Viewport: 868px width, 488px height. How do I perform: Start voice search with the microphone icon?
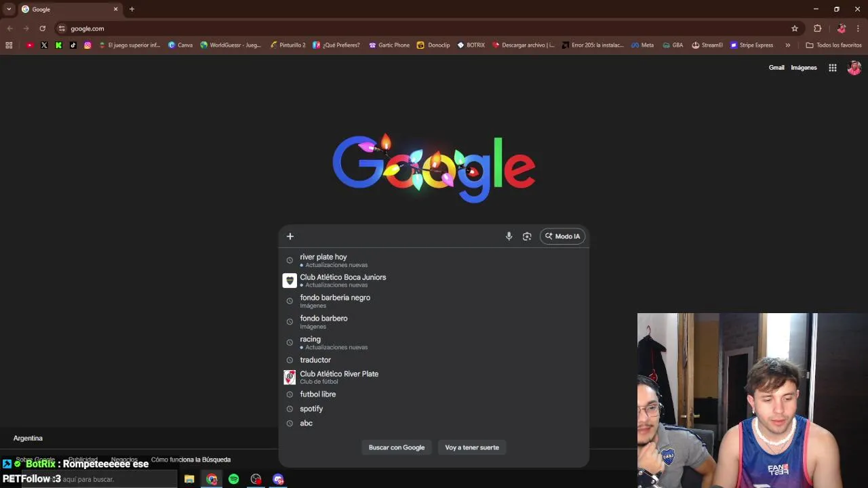(x=509, y=237)
